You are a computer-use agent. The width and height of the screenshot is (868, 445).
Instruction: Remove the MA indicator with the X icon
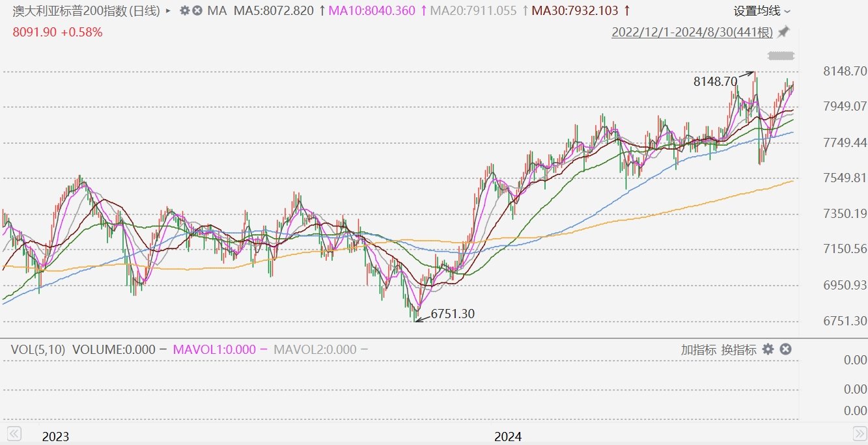coord(197,11)
